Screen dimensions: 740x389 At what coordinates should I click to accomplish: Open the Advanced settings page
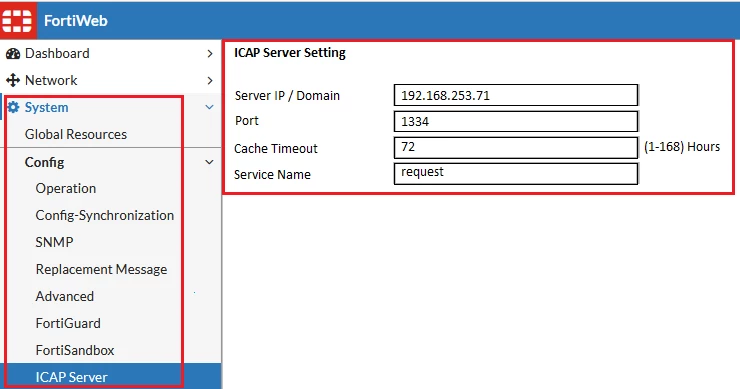point(65,296)
